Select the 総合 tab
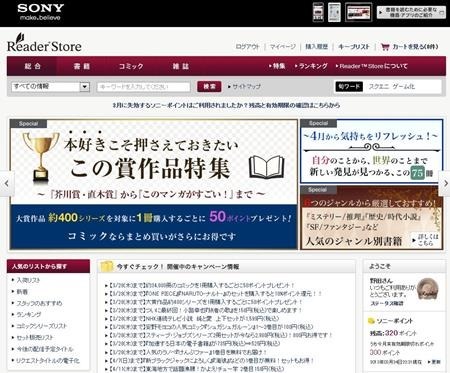450x373 pixels. point(32,66)
